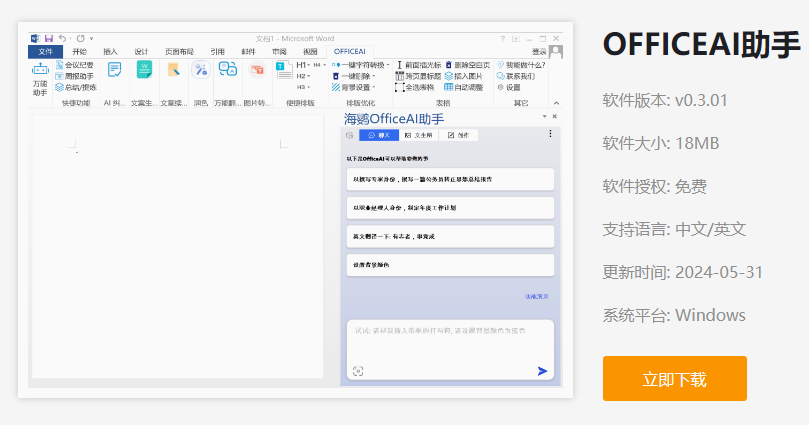Click 联系我们 in the ribbon

pos(517,75)
